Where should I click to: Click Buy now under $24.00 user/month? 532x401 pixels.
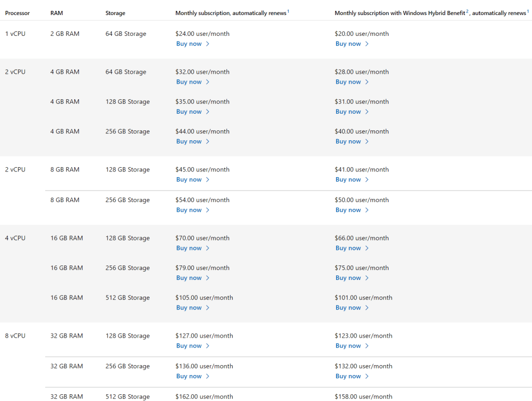189,44
